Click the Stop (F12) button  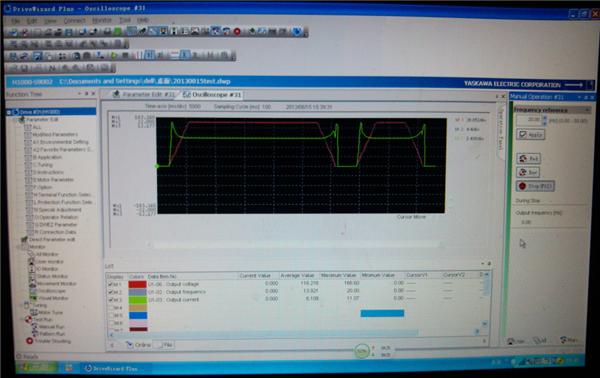535,186
